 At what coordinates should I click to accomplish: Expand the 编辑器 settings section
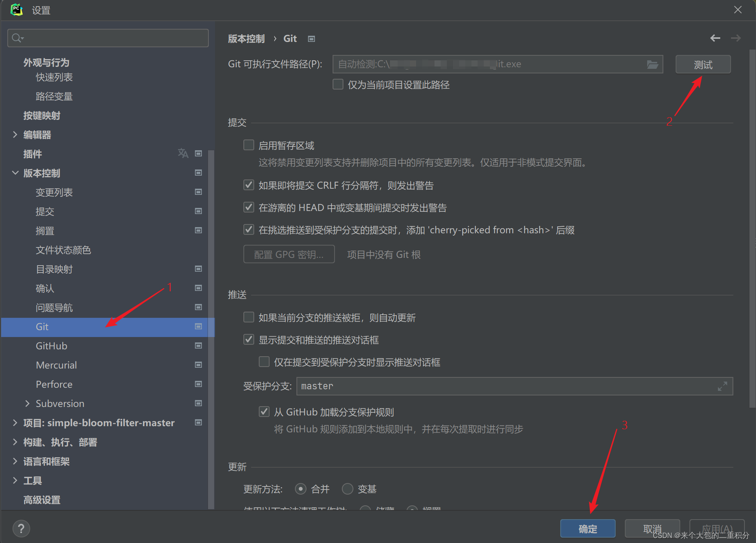pyautogui.click(x=15, y=135)
